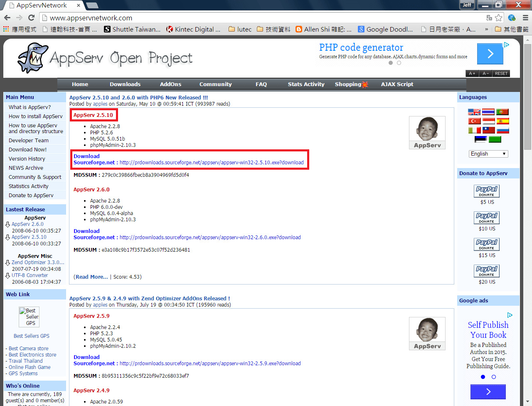Click the browser forward arrow
Image resolution: width=532 pixels, height=406 pixels.
pos(19,17)
